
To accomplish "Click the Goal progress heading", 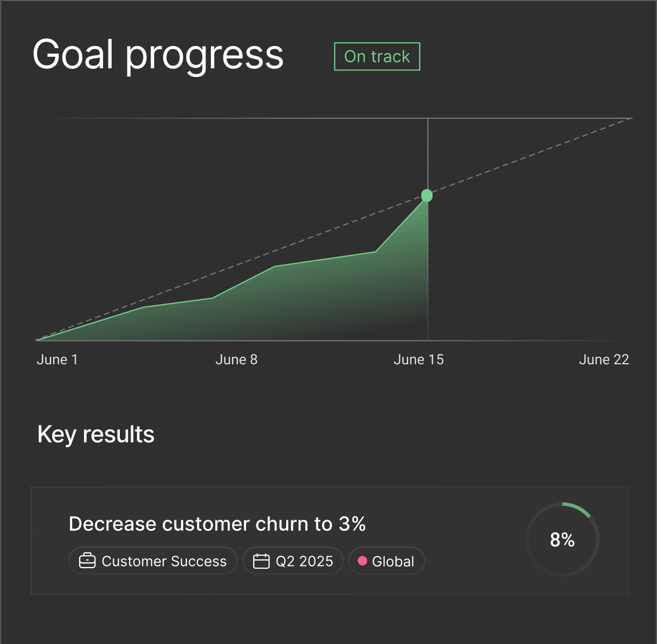I will pos(158,55).
